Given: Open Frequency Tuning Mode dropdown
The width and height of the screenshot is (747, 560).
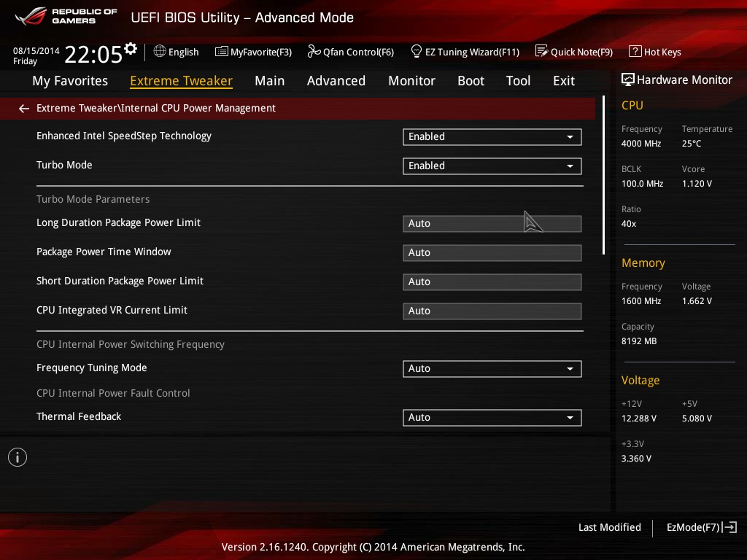Looking at the screenshot, I should tap(492, 368).
